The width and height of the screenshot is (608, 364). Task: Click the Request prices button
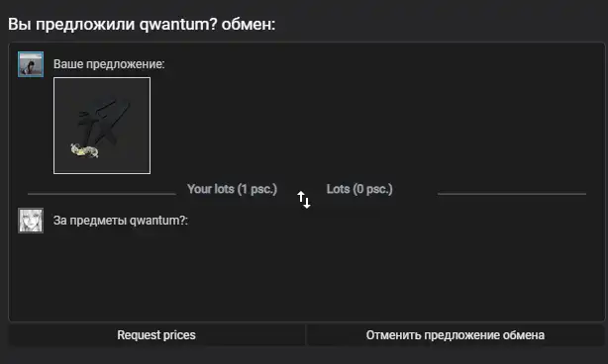[156, 335]
